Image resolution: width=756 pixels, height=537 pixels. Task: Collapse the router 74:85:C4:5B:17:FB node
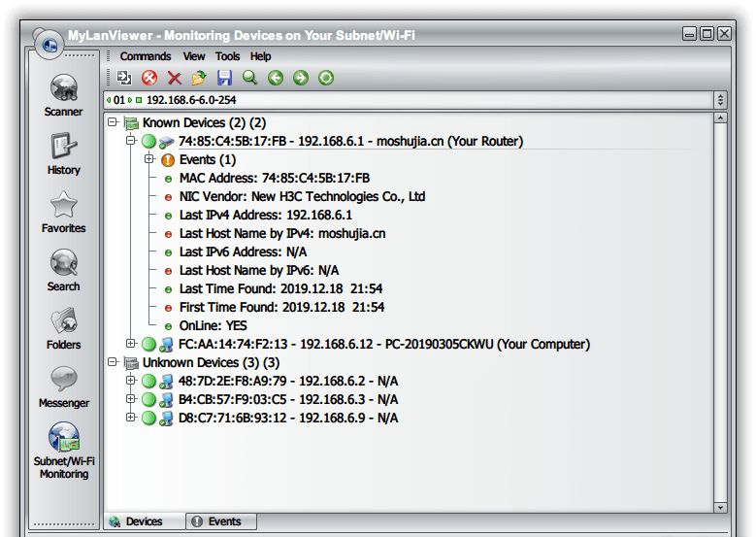[131, 141]
